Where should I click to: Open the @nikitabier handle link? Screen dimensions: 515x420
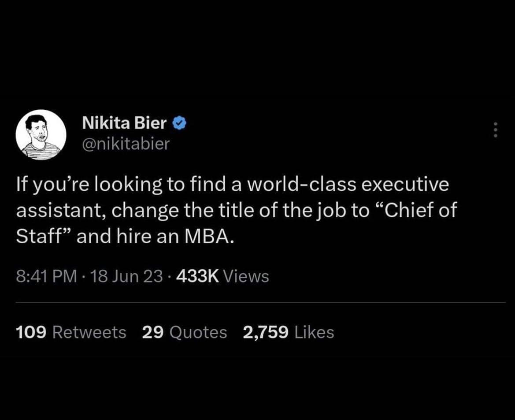126,144
